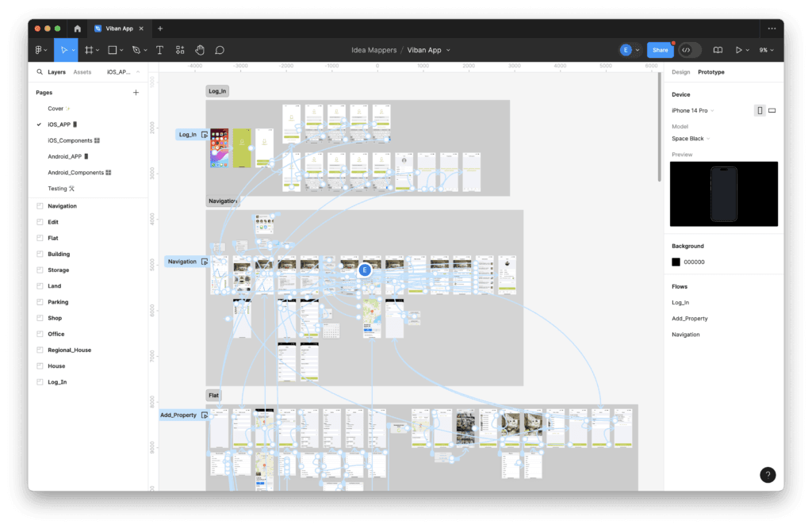Toggle Dev Mode switch

pos(690,50)
